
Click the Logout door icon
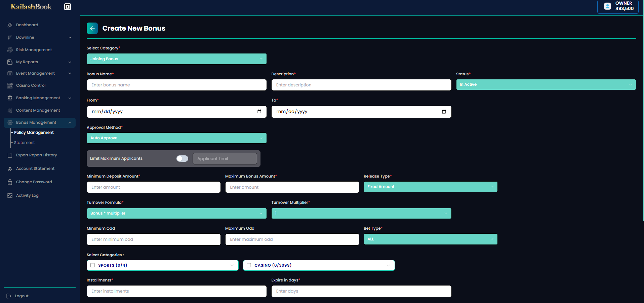[x=9, y=296]
